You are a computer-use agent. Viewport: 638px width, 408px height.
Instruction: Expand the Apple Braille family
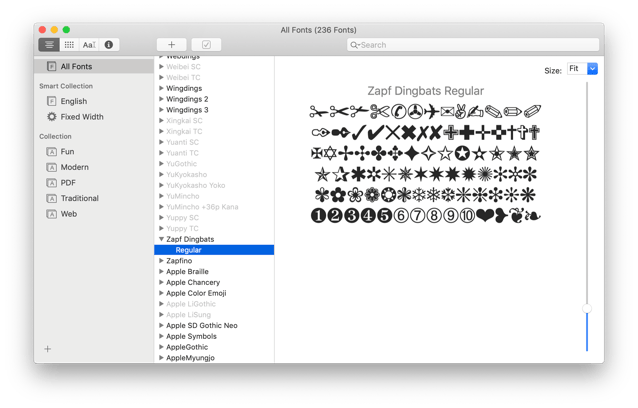pyautogui.click(x=161, y=271)
